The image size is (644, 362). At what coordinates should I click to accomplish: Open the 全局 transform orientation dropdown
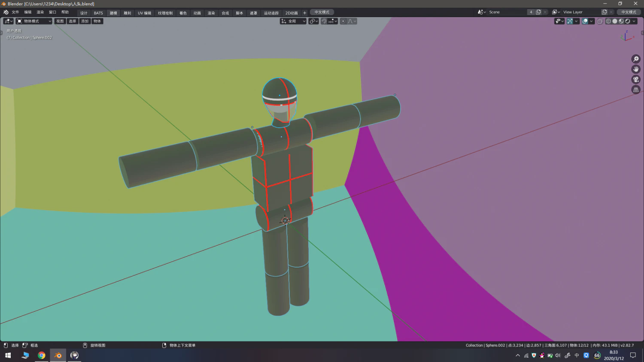293,21
